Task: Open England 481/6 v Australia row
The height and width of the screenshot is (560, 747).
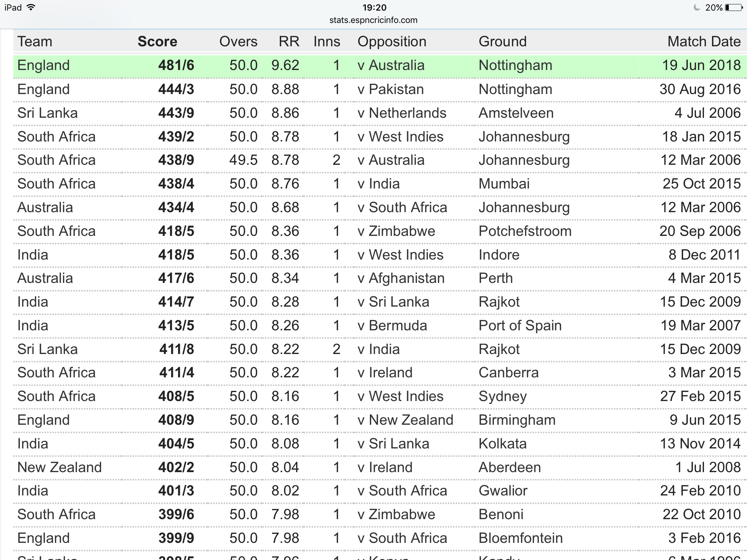Action: [380, 66]
